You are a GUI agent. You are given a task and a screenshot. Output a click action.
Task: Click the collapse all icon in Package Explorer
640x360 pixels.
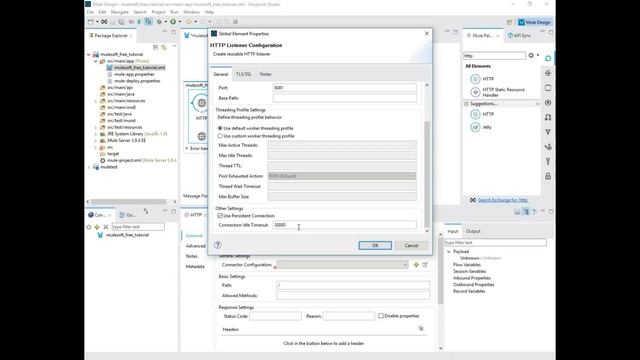click(x=156, y=47)
